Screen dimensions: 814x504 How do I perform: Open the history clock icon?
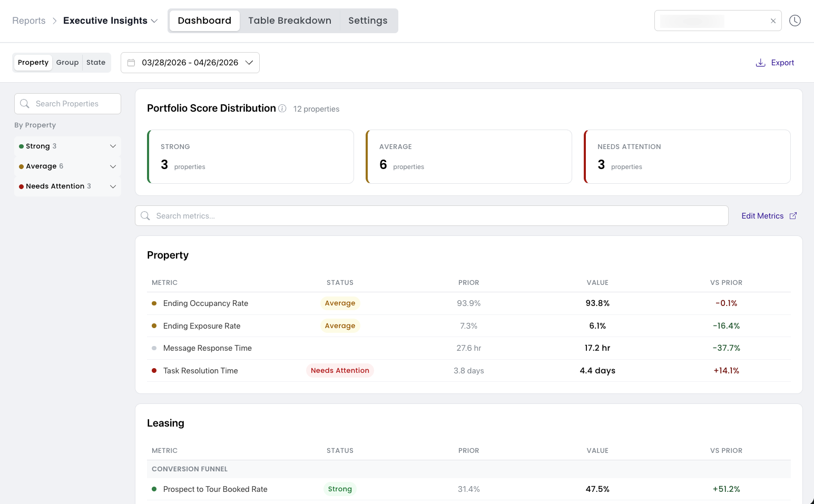point(795,21)
